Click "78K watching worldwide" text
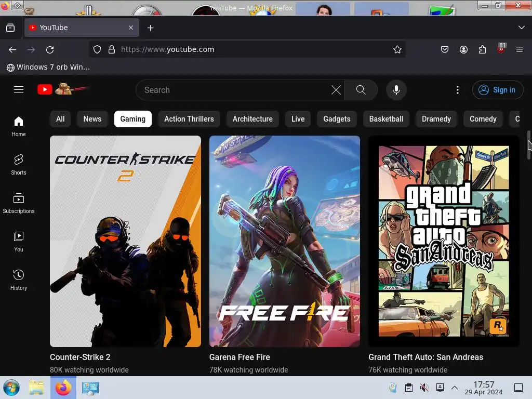The width and height of the screenshot is (532, 399). [x=249, y=370]
